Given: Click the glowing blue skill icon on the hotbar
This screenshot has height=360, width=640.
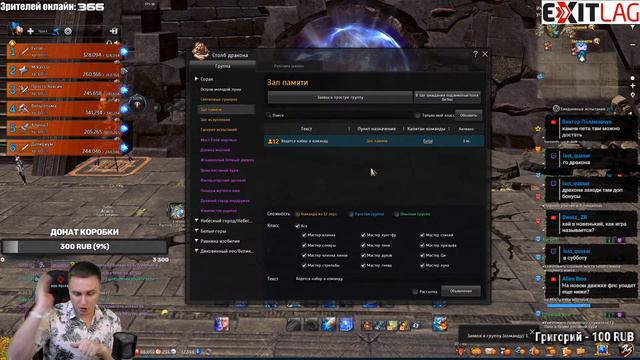Looking at the screenshot, I should [x=346, y=325].
